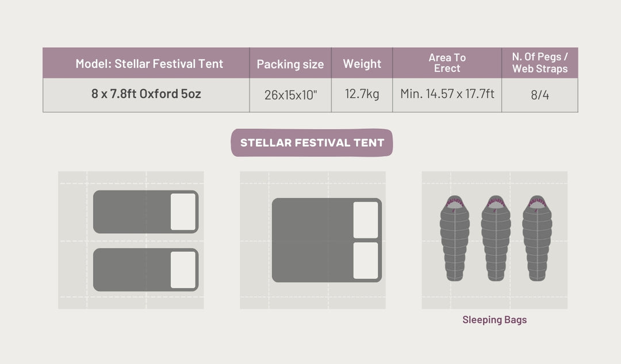Select the middle sleeping bag icon
Viewport: 621px width, 364px height.
click(x=496, y=237)
